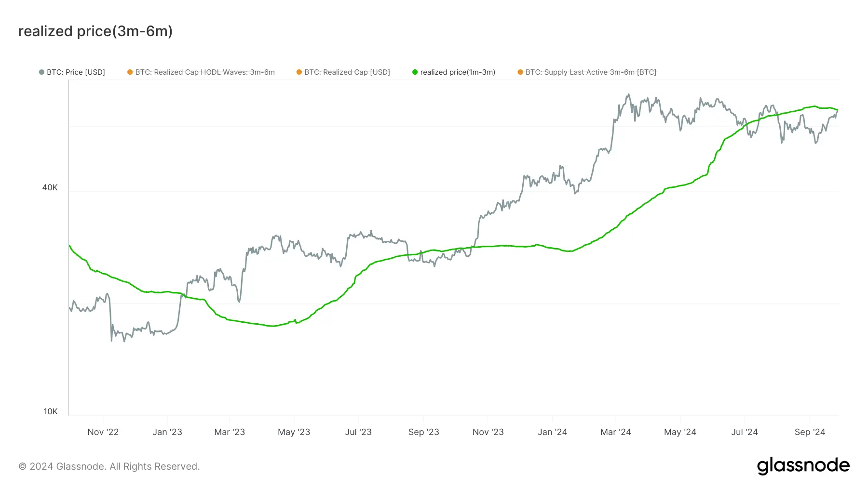Click the 40K y-axis label

[50, 187]
